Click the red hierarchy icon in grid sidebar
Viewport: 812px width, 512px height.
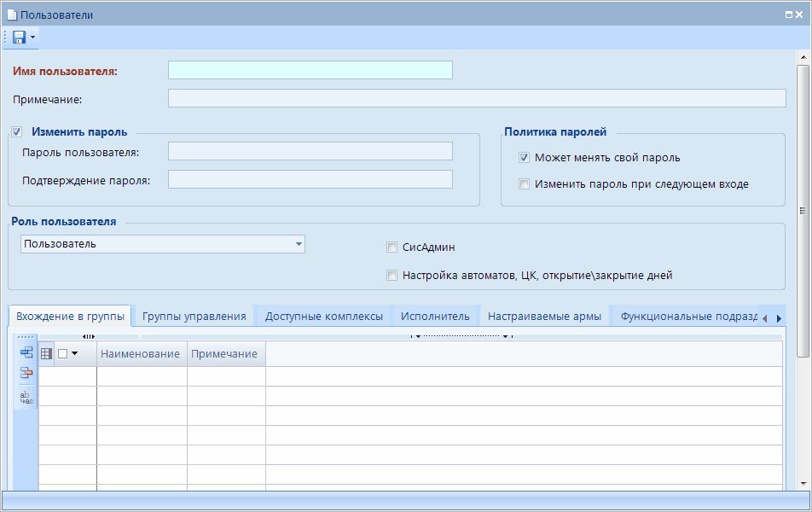[x=26, y=372]
